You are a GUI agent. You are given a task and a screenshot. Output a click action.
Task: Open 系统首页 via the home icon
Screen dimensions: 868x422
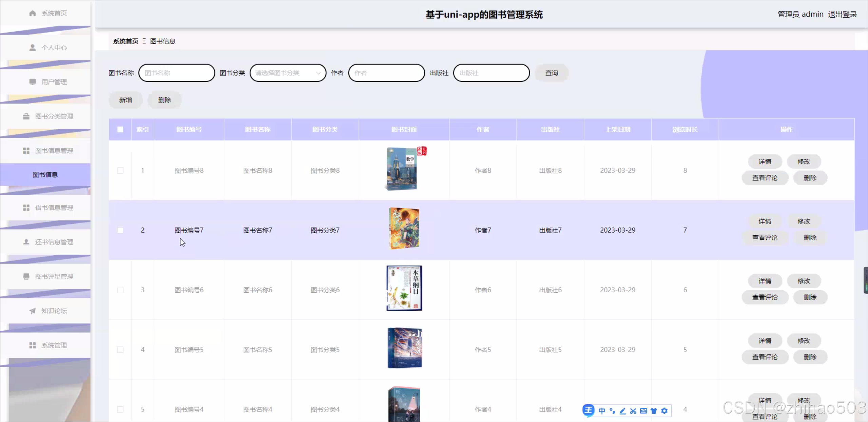click(33, 13)
